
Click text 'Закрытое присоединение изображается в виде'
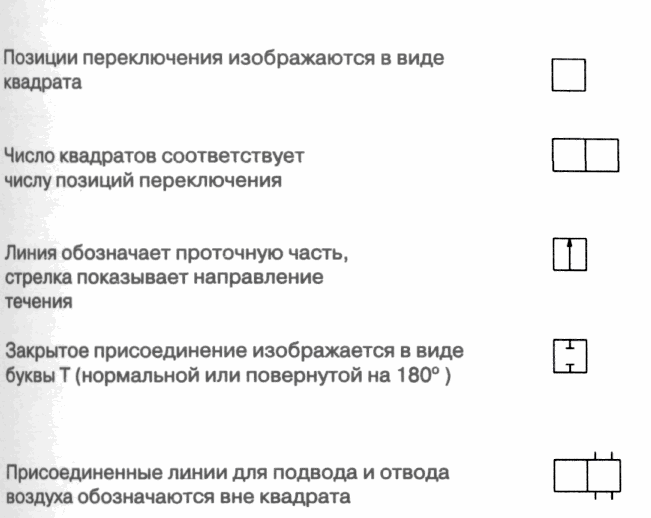[234, 351]
